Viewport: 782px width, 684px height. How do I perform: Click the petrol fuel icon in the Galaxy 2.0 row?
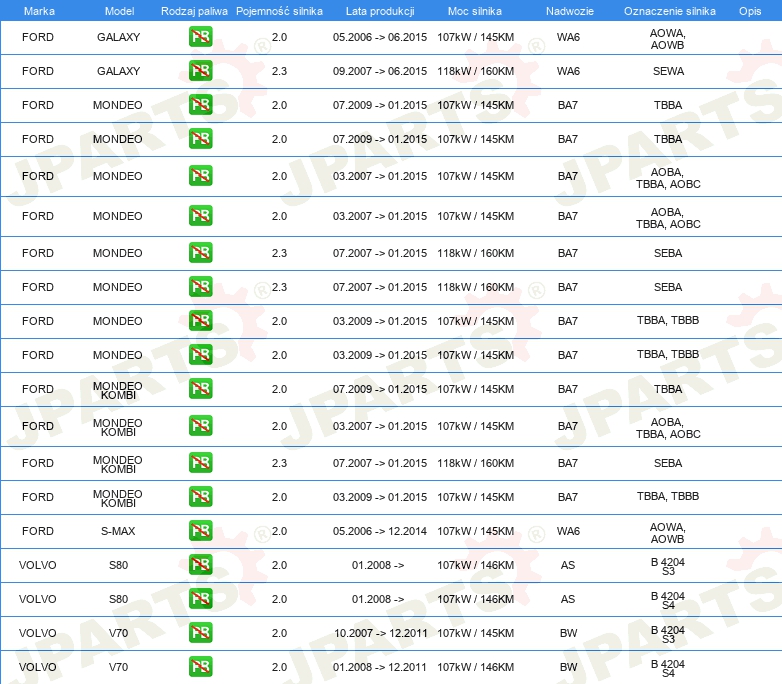click(200, 37)
